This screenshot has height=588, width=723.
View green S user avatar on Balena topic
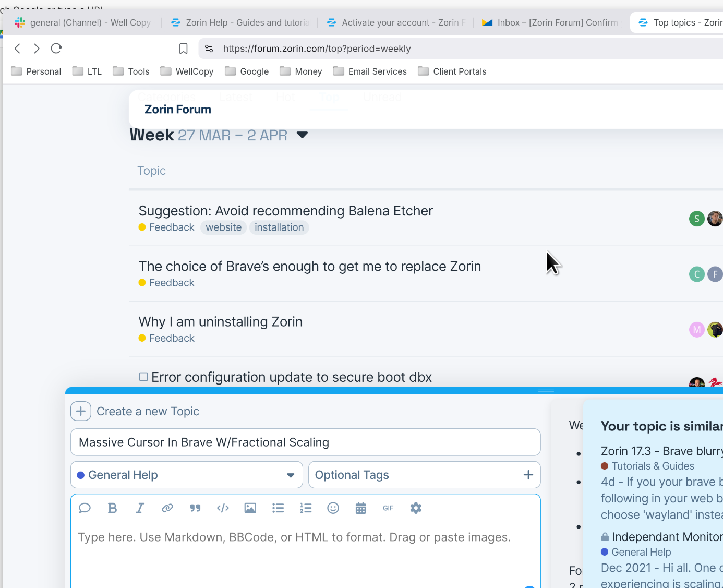tap(697, 219)
